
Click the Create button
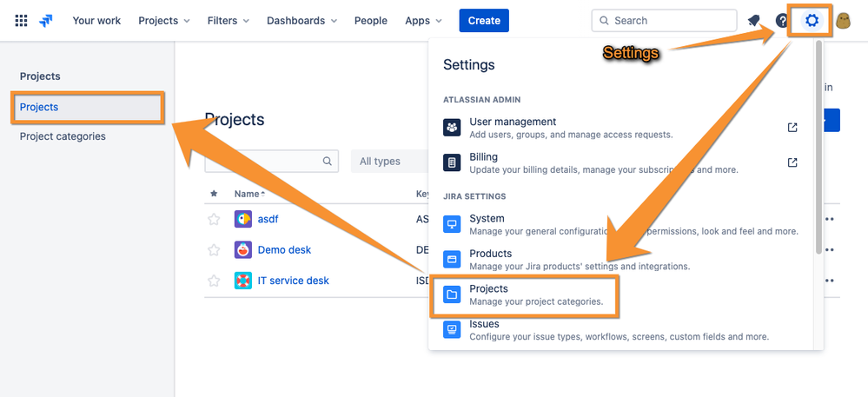(x=484, y=21)
